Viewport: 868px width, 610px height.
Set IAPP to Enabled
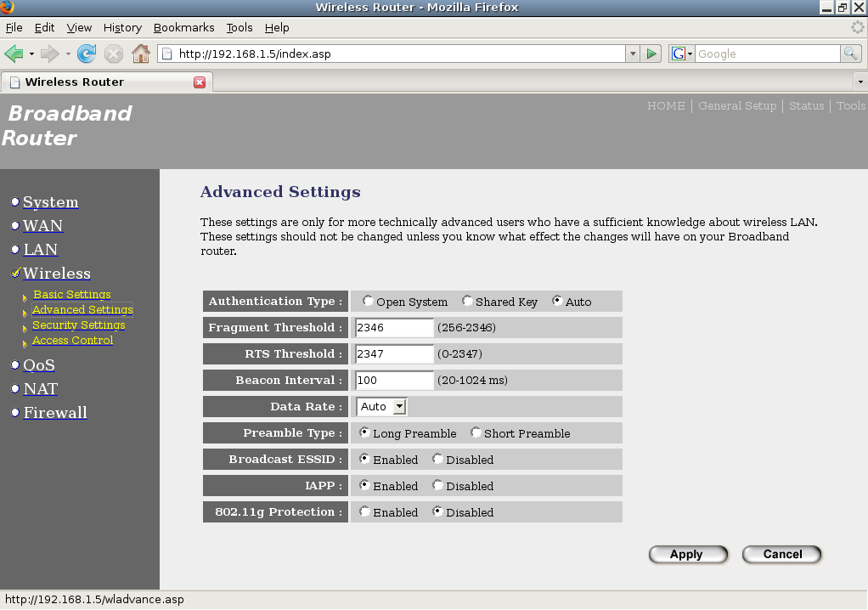click(x=364, y=485)
